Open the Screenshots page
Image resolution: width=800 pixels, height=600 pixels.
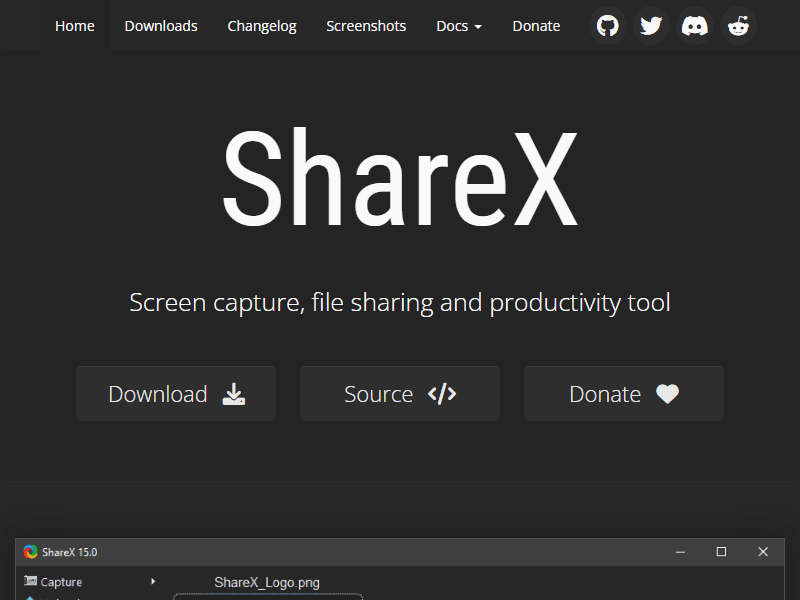[366, 26]
